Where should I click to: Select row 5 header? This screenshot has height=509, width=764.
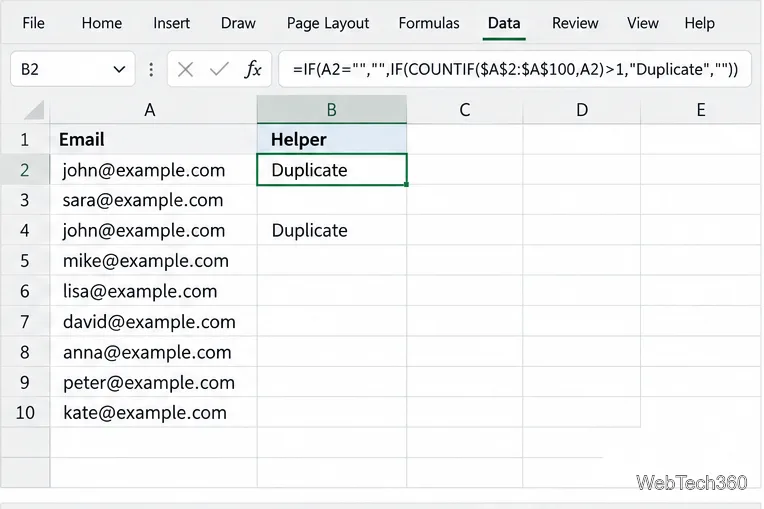pyautogui.click(x=25, y=261)
